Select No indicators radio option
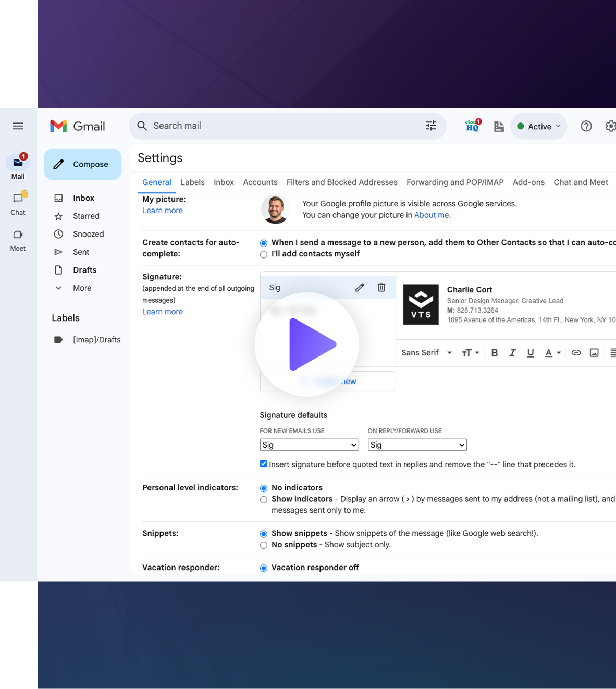 tap(264, 488)
